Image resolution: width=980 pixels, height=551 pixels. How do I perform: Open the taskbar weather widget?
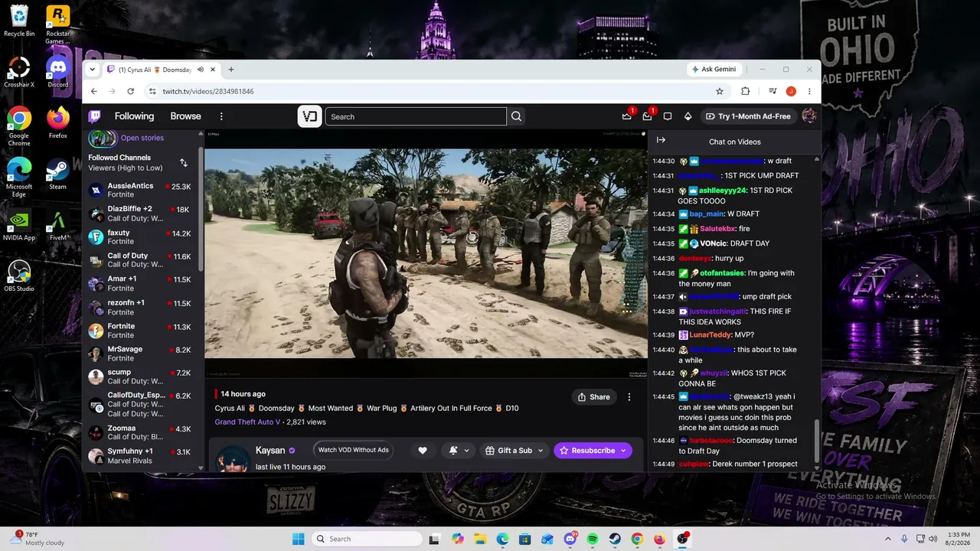click(37, 539)
